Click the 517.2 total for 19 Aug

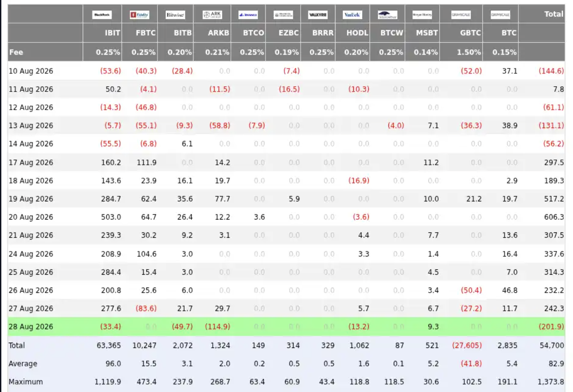[554, 199]
